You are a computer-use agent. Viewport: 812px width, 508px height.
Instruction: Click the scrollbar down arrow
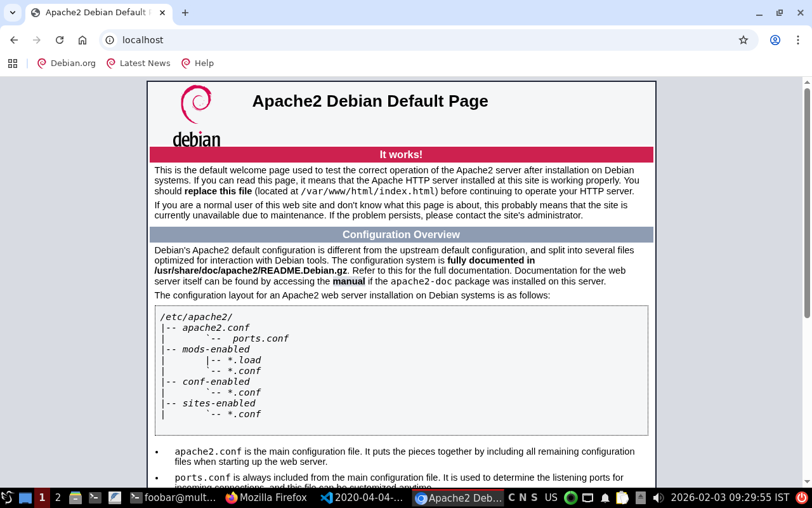point(807,481)
